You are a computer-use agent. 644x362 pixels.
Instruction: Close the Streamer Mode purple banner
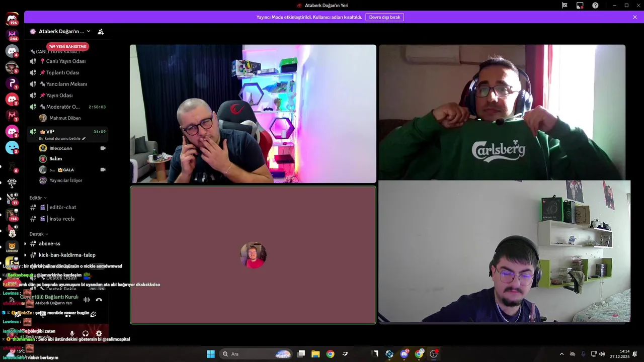[635, 17]
